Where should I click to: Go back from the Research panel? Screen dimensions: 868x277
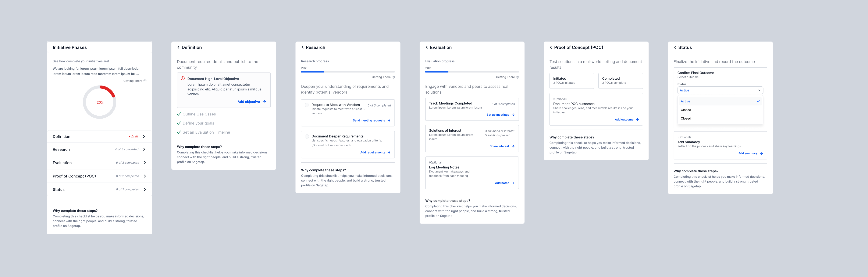303,47
